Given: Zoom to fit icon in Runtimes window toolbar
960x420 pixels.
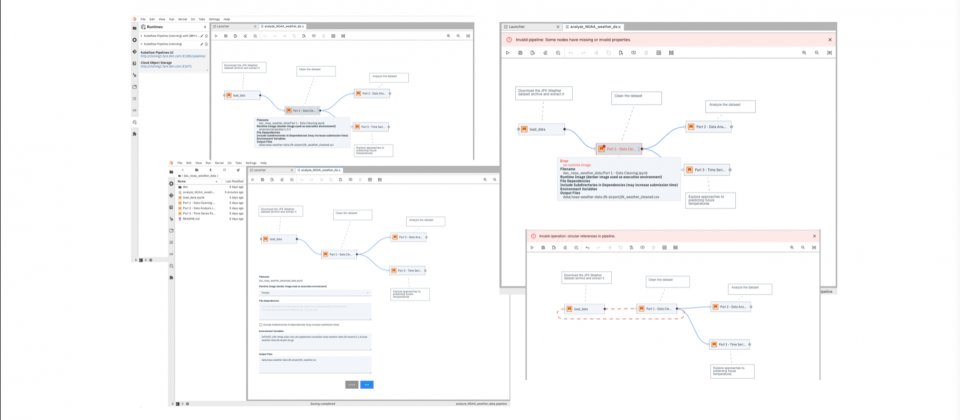Looking at the screenshot, I should point(468,36).
